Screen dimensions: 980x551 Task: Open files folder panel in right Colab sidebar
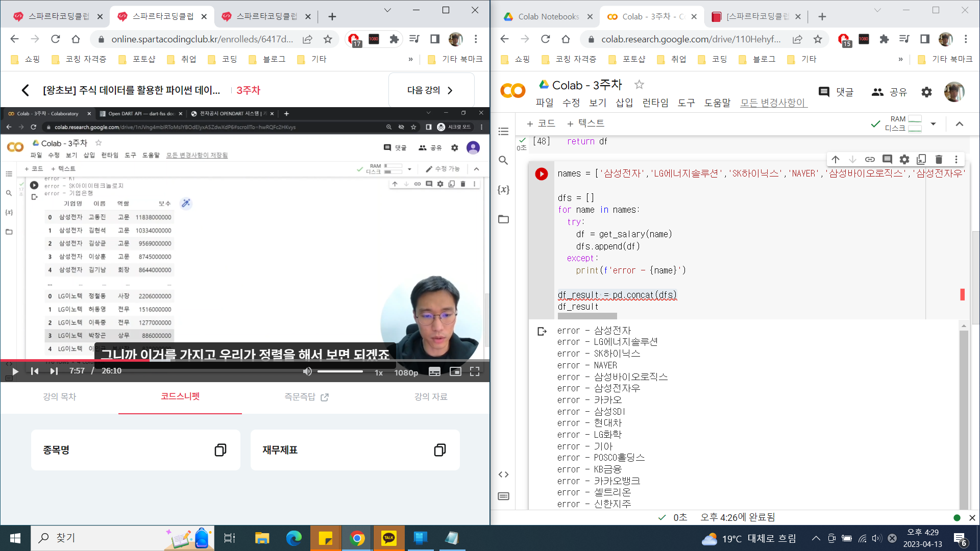pyautogui.click(x=503, y=219)
